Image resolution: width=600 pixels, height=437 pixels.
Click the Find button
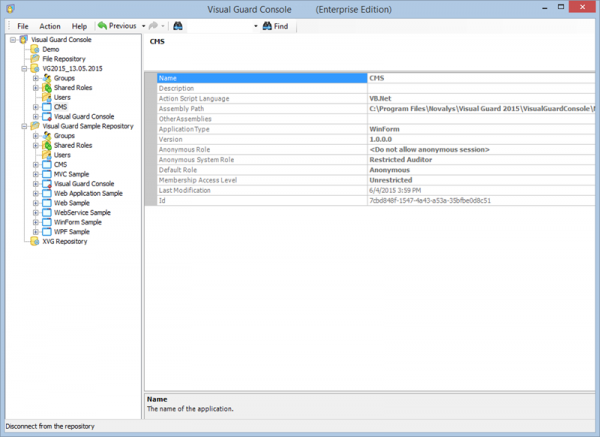[x=276, y=26]
